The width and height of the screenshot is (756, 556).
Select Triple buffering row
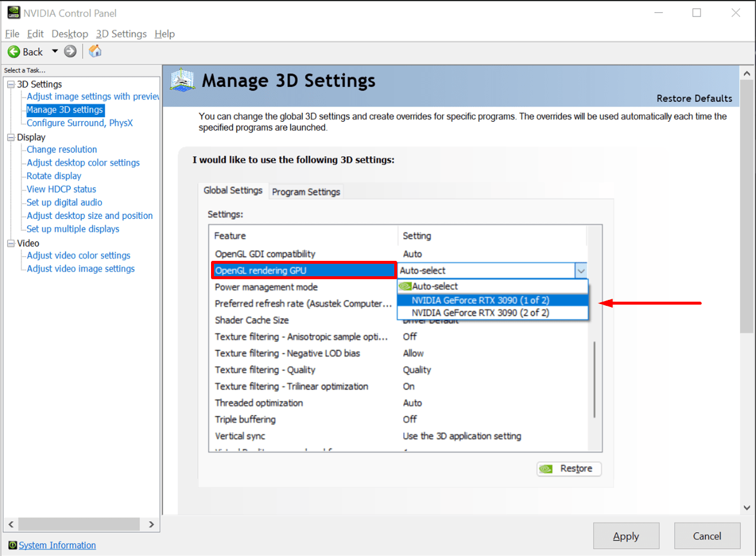pyautogui.click(x=399, y=419)
